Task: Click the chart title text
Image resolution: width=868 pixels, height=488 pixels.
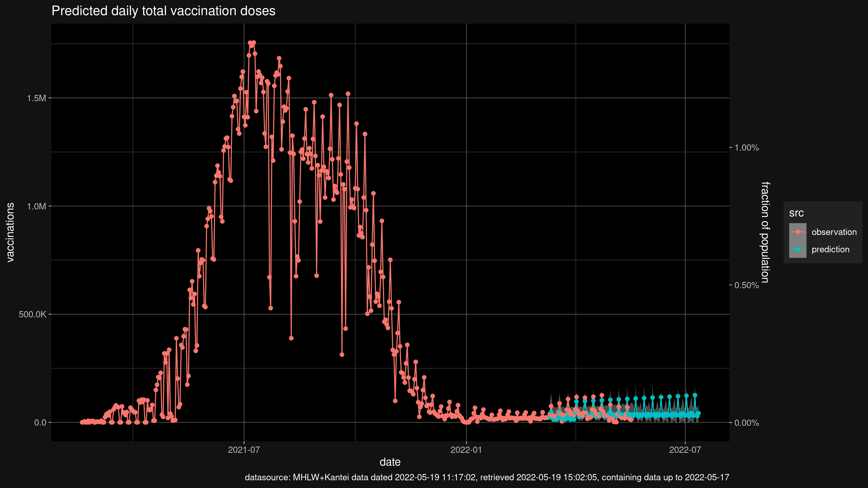Action: 163,11
